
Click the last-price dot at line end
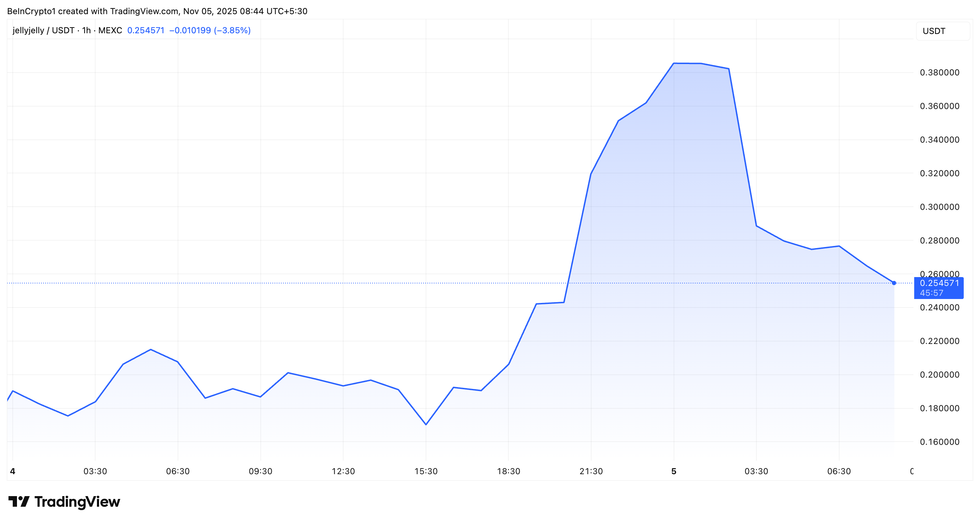[894, 283]
